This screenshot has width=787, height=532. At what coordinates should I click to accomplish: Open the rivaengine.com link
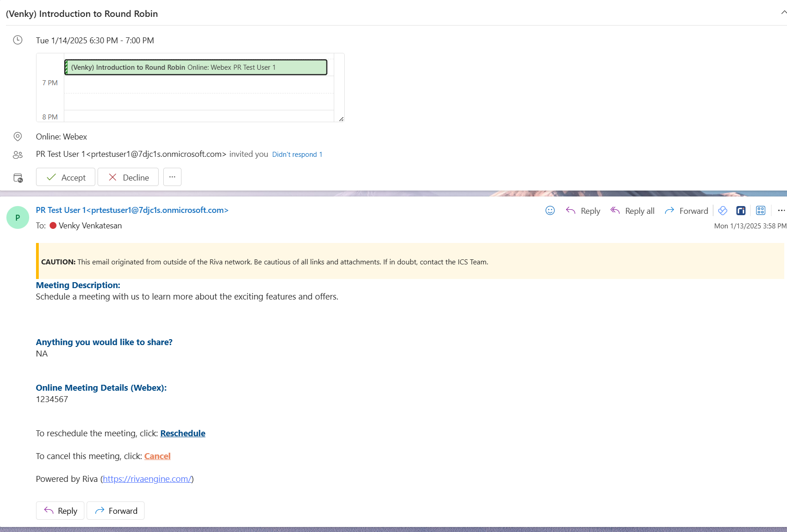(147, 479)
